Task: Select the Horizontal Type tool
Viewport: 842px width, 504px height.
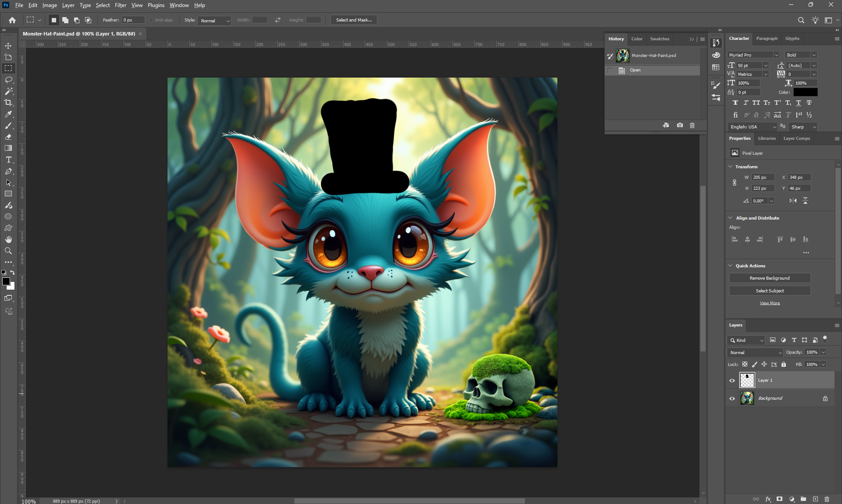Action: (8, 160)
